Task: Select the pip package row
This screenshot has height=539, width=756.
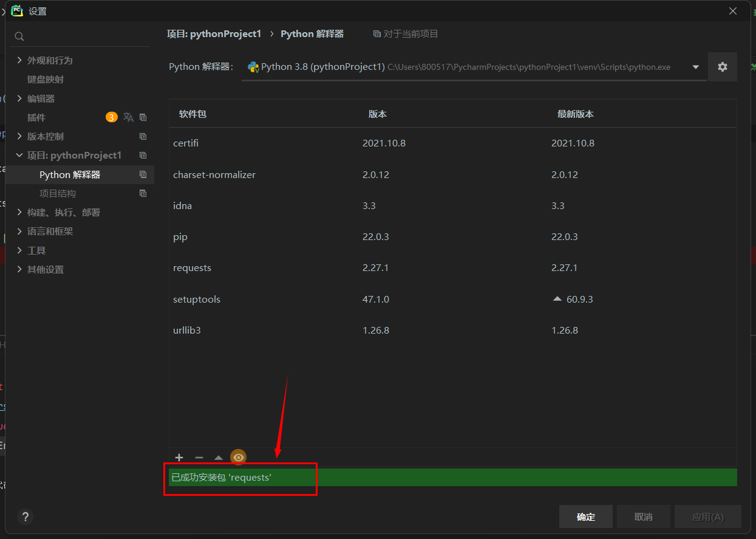Action: [452, 236]
